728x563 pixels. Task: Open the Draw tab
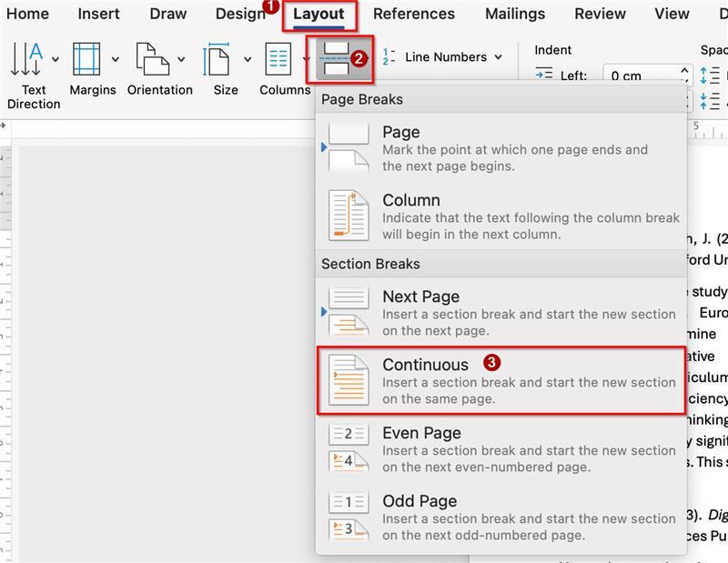coord(168,14)
